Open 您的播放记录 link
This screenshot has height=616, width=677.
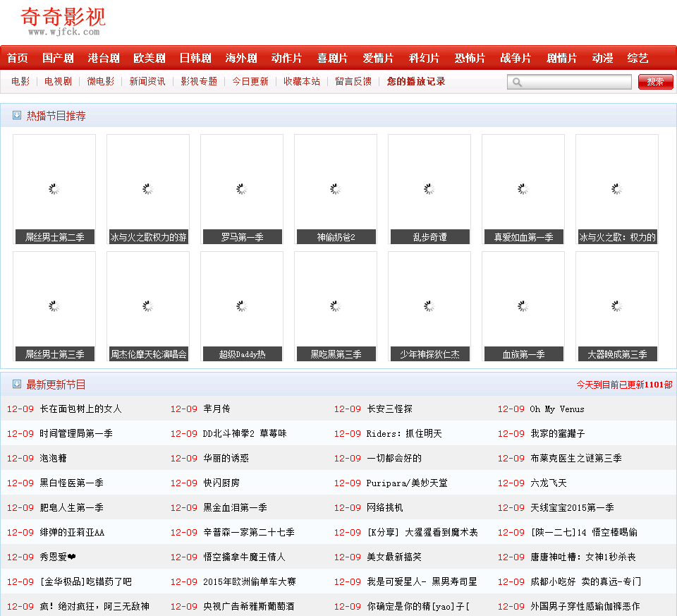pyautogui.click(x=416, y=81)
